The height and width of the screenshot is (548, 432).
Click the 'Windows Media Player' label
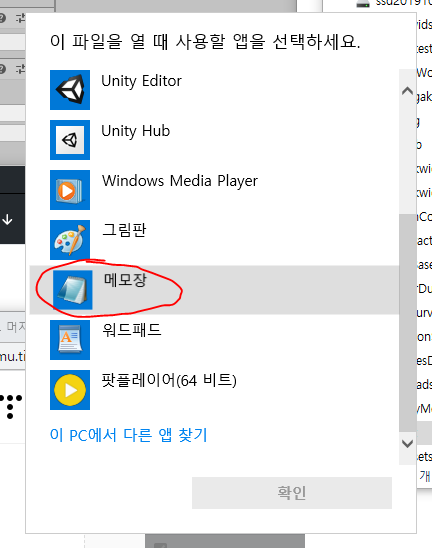pyautogui.click(x=180, y=181)
